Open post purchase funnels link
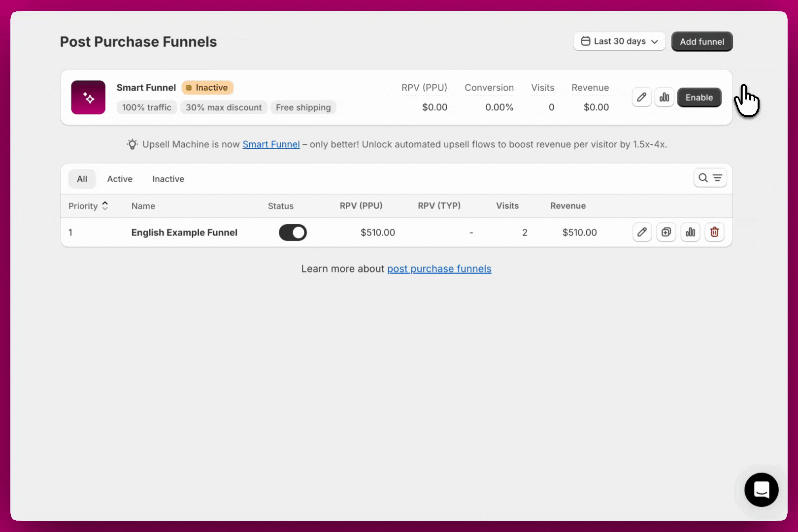The image size is (798, 532). [x=439, y=268]
